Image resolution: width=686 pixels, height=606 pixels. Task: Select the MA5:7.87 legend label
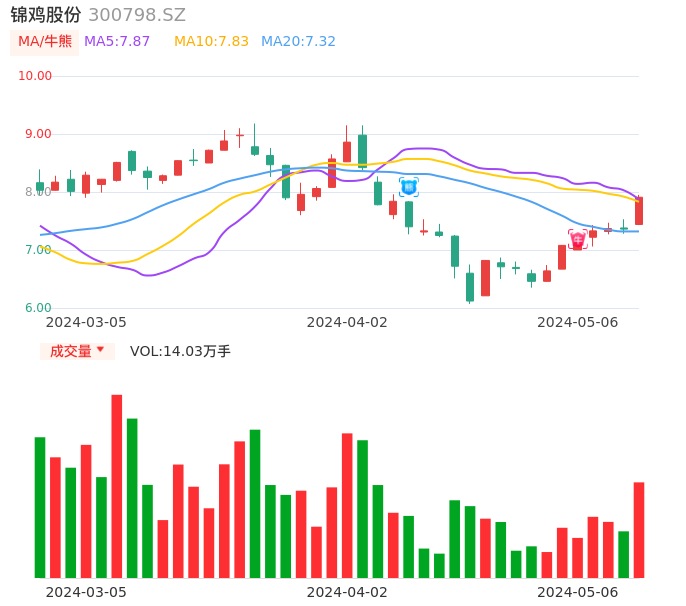(117, 42)
